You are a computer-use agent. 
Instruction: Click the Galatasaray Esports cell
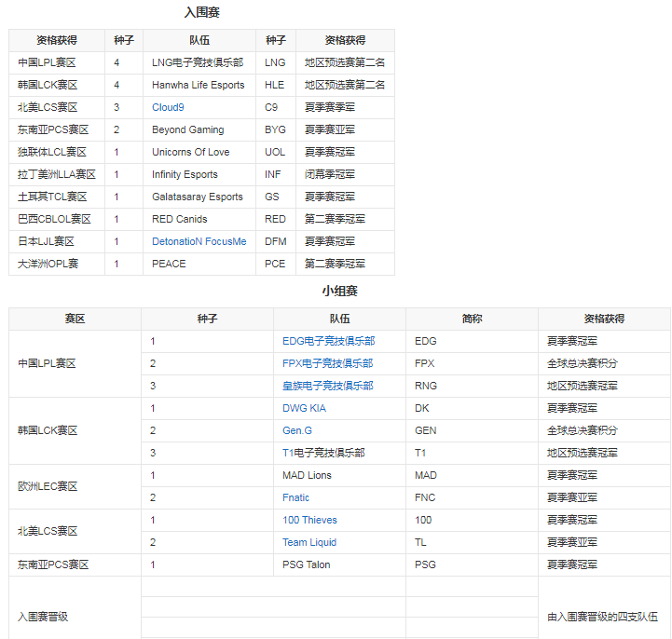[x=199, y=197]
